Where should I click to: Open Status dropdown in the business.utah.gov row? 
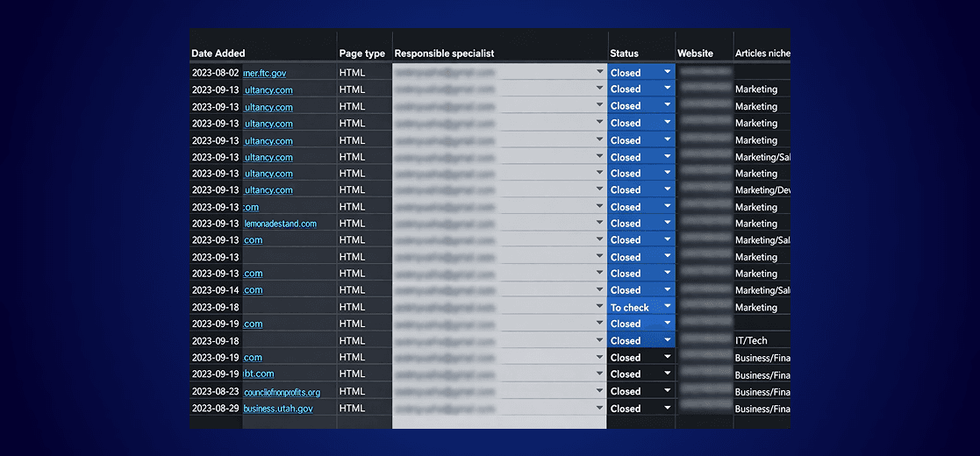(667, 408)
